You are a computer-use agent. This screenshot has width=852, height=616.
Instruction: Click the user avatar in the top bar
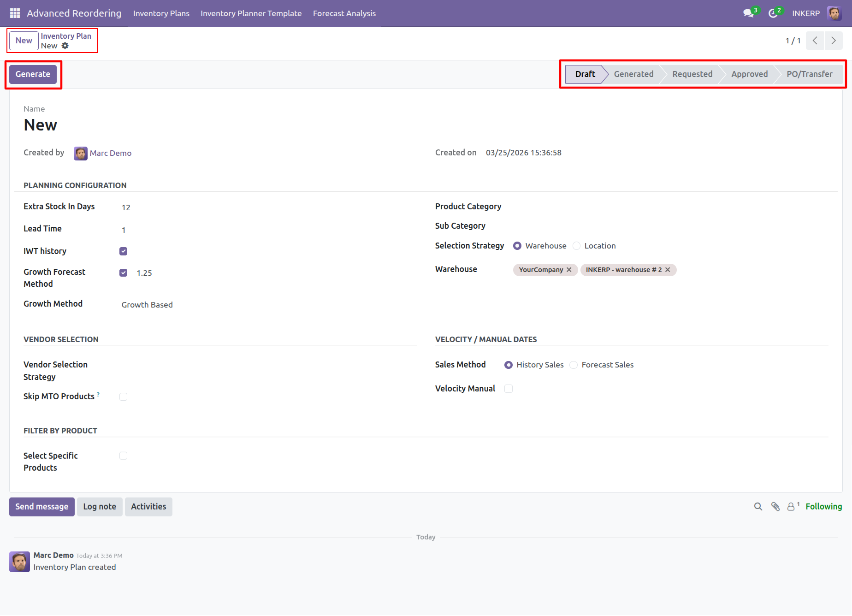[x=834, y=13]
